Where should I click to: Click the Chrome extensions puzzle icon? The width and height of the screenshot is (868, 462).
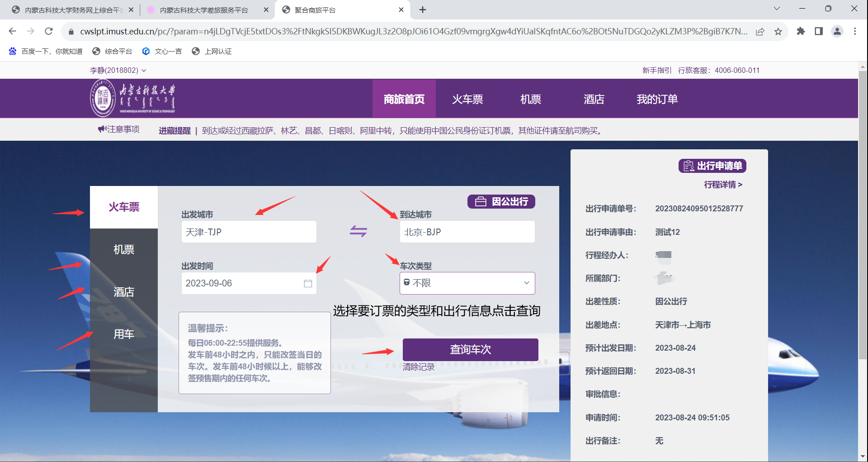(x=801, y=31)
